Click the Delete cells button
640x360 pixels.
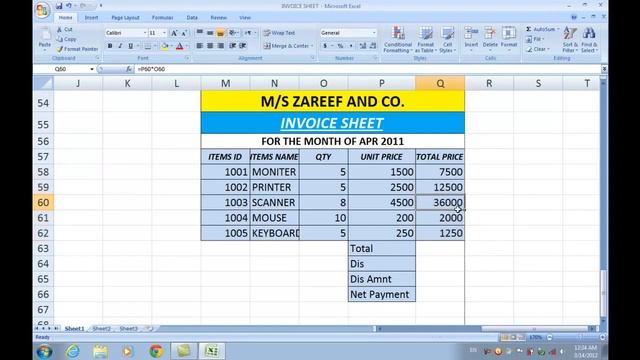click(x=490, y=39)
